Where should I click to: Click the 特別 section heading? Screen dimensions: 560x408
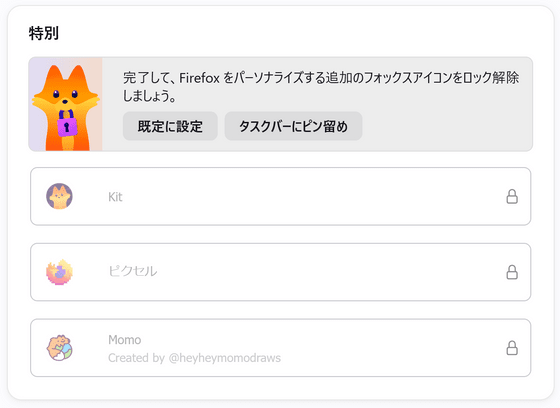click(44, 33)
